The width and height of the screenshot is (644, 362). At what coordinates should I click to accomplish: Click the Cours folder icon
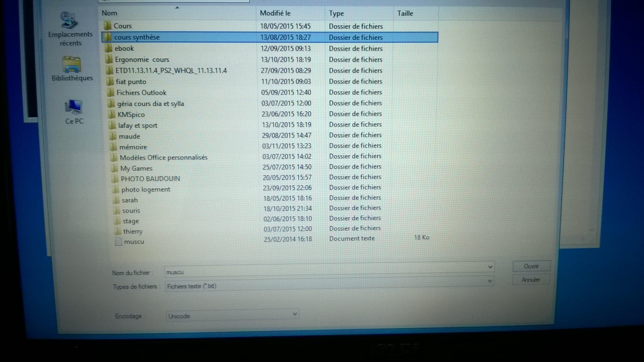(108, 26)
